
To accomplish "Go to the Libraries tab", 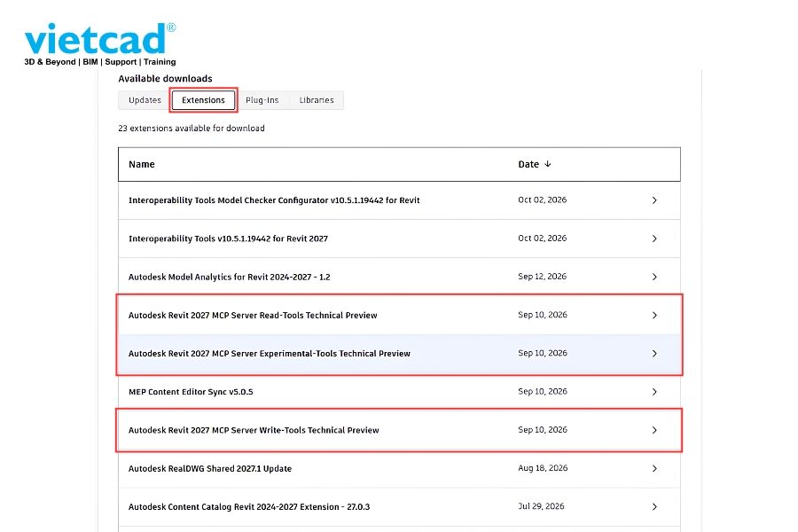I will pyautogui.click(x=317, y=100).
